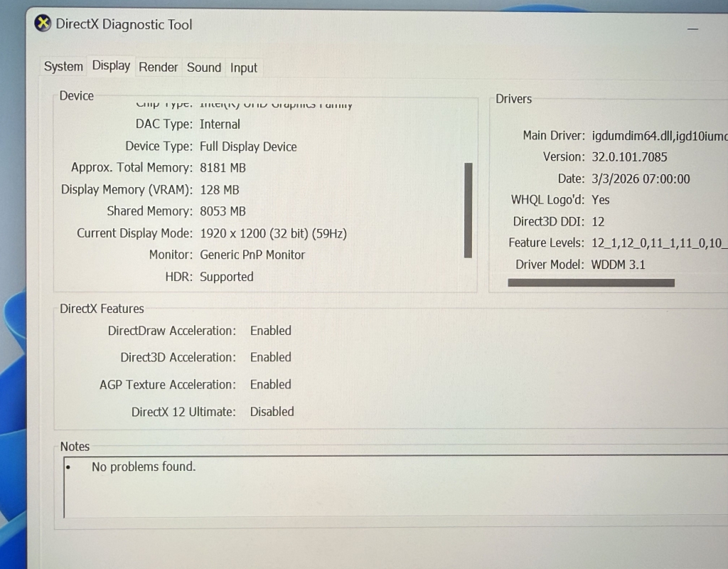
Task: Switch to the System tab
Action: point(63,66)
